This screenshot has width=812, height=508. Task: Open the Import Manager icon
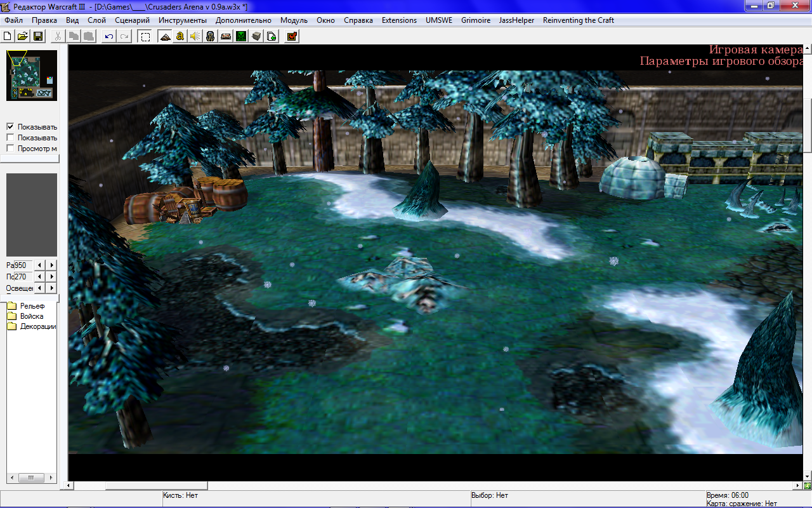coord(272,36)
